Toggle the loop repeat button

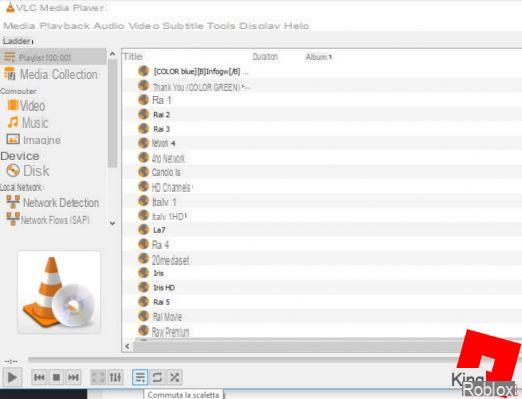(157, 377)
